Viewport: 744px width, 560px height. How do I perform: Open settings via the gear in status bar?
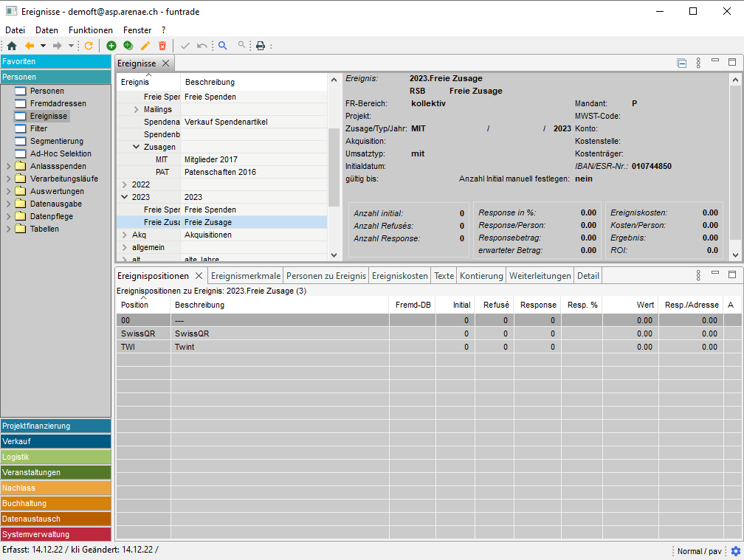pos(735,551)
